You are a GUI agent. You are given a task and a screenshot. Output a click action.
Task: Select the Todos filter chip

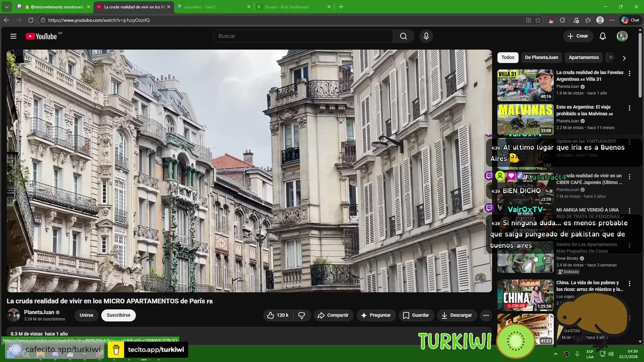click(x=508, y=57)
